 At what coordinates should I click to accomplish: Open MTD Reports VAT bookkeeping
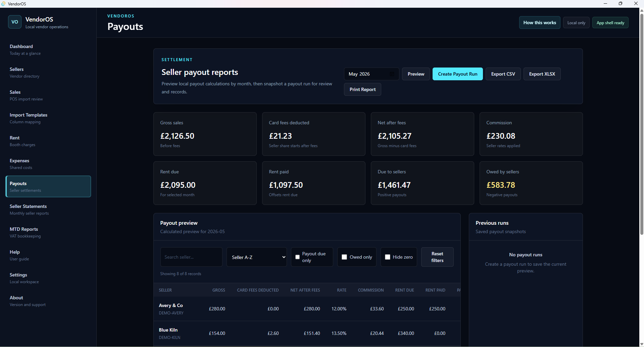pos(48,232)
